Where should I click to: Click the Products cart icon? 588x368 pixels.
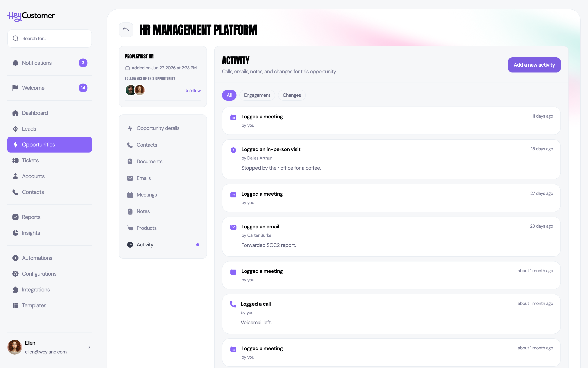(130, 228)
